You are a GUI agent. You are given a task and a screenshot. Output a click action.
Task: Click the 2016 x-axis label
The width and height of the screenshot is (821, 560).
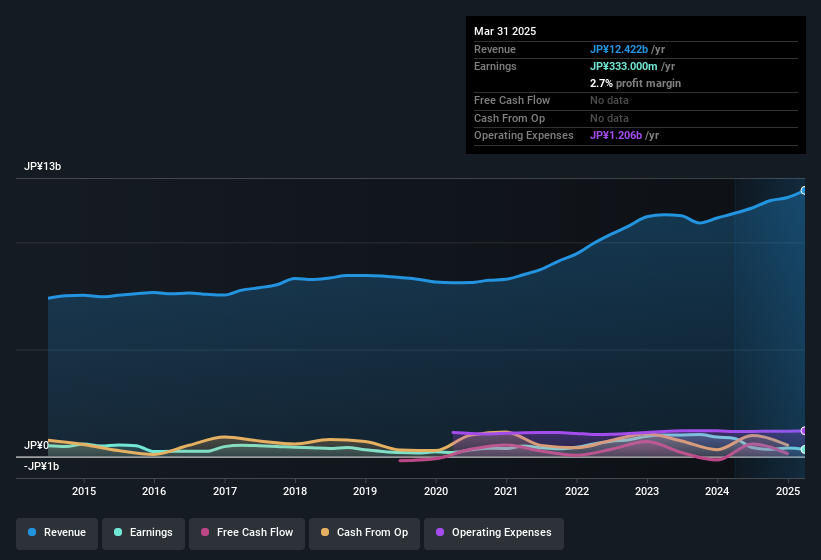(154, 491)
